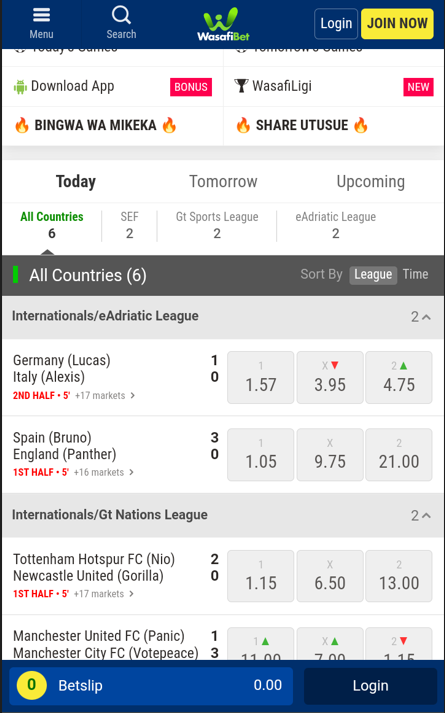Filter by Gt Sports League tab
The height and width of the screenshot is (713, 445).
coord(217,225)
